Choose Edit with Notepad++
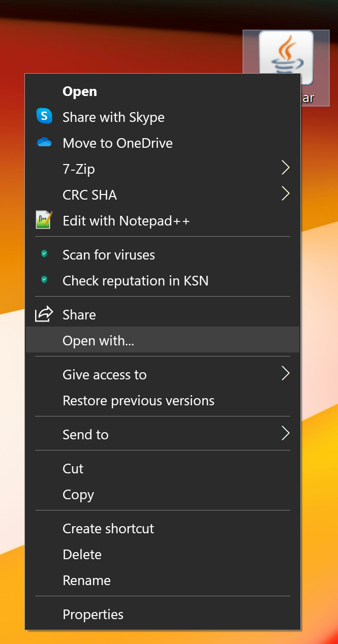 pos(163,221)
